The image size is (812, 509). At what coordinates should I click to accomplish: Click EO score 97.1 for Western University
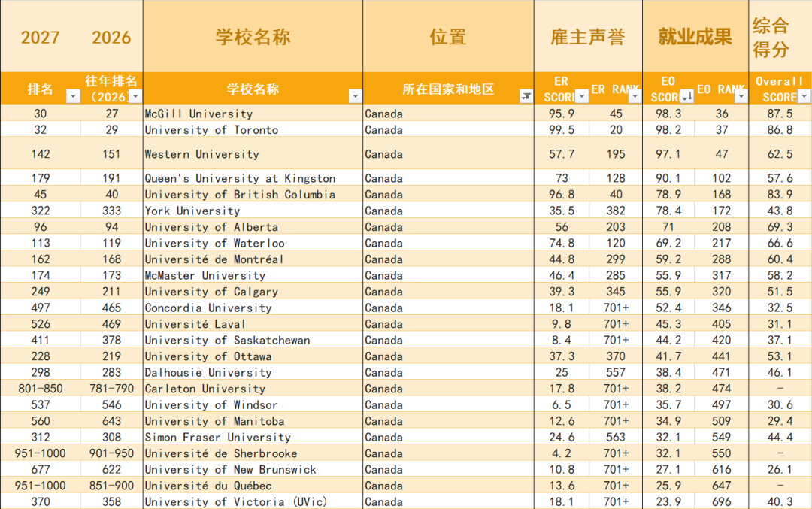[668, 154]
